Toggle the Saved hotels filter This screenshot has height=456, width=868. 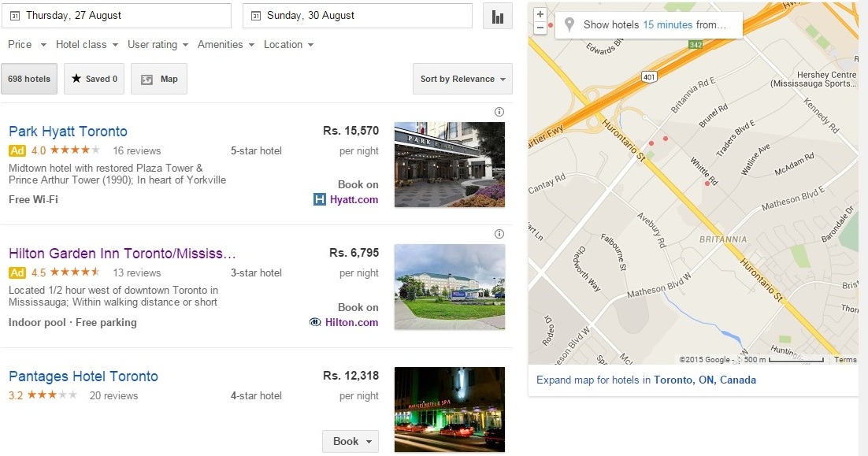(94, 79)
